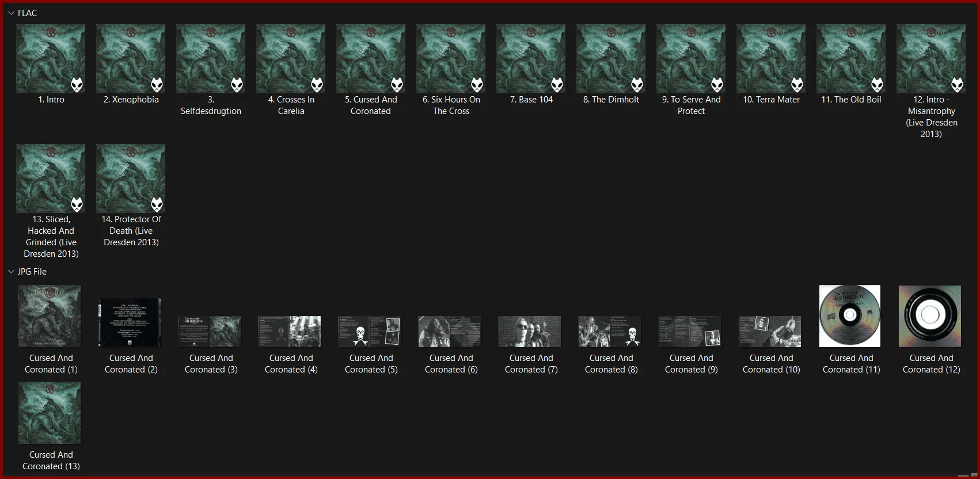This screenshot has width=980, height=479.
Task: Click the file name 'Cursed And Coronated (1)'
Action: click(51, 364)
